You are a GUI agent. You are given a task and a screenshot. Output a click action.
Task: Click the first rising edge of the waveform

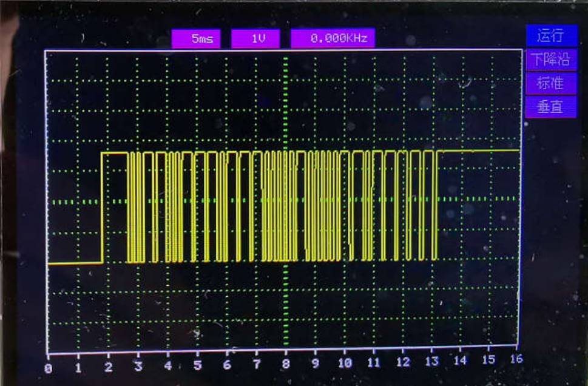(x=102, y=206)
